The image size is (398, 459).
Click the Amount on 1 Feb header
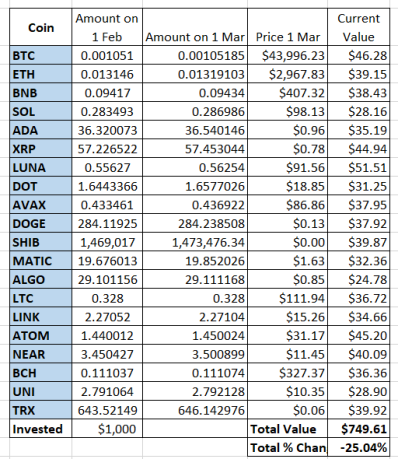pyautogui.click(x=107, y=27)
